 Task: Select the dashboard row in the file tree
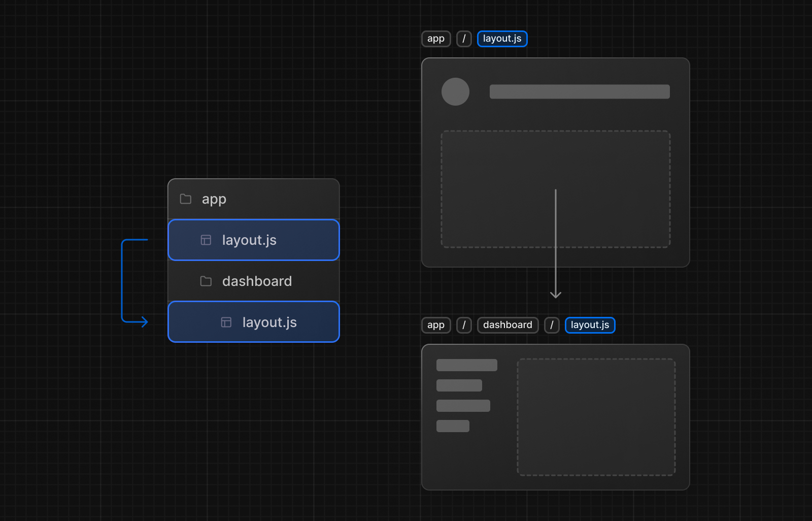(253, 281)
